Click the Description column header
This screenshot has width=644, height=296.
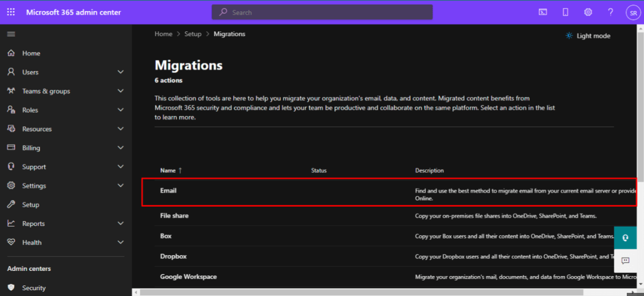pos(430,171)
